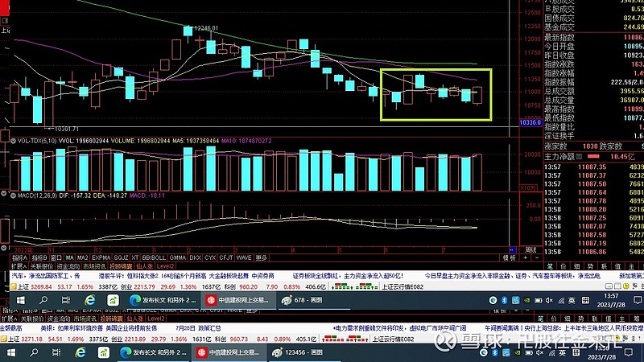The image size is (644, 362).
Task: Expand the 更多 indicators list
Action: 261,257
